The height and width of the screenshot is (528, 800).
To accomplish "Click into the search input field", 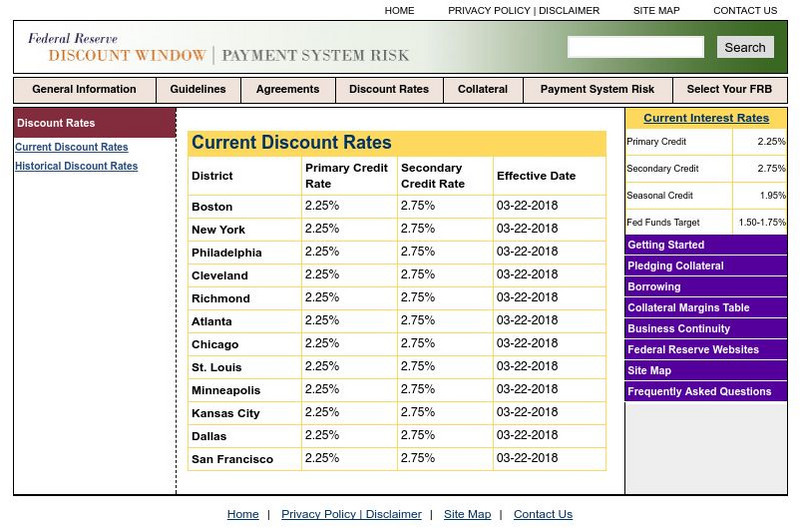I will point(636,47).
